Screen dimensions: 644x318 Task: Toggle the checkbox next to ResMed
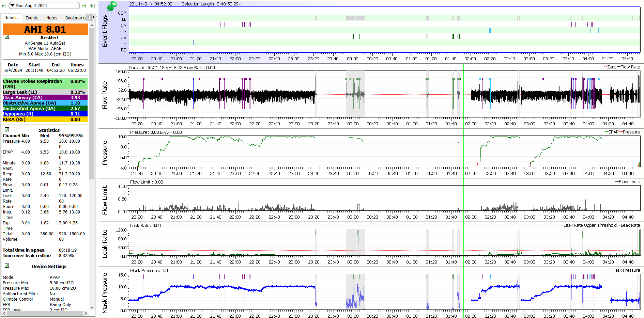coord(7,37)
